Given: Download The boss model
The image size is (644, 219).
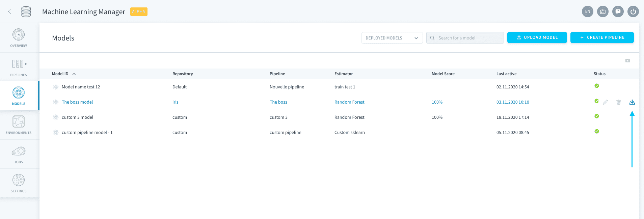Looking at the screenshot, I should pos(632,102).
